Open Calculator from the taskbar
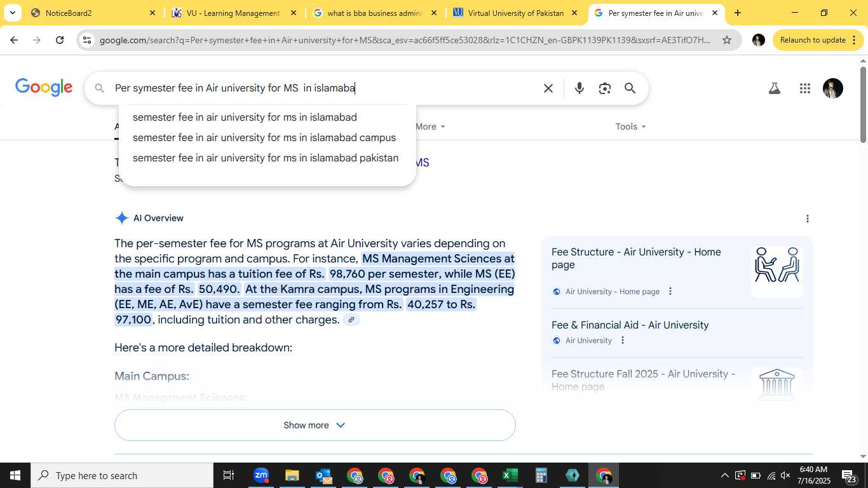 pos(541,475)
